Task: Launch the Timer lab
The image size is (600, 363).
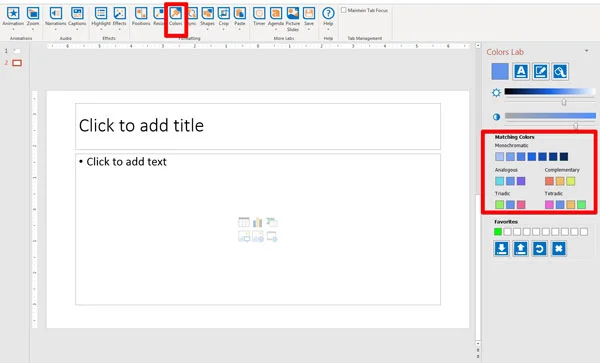Action: [259, 17]
